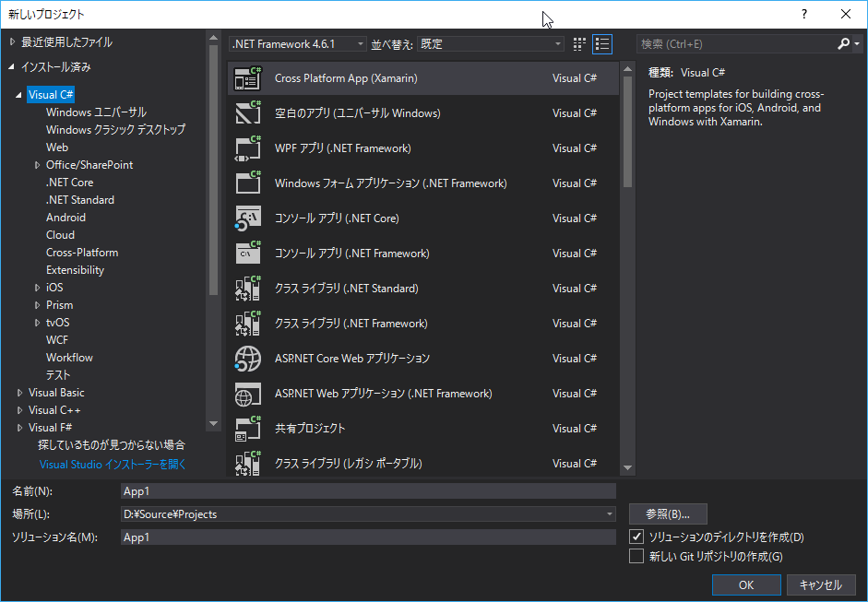Select the .NET Standard category

80,200
